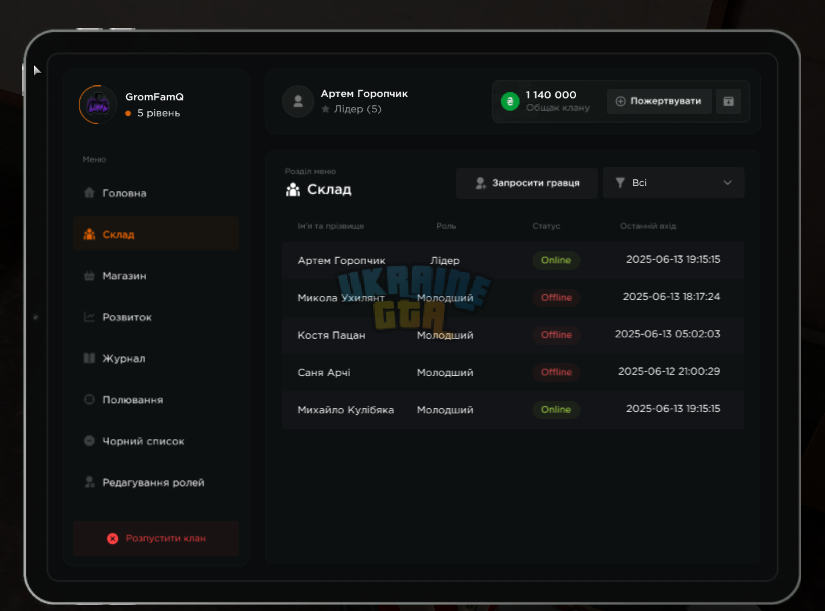Click the Online badge for Михайло Кулібяка
The height and width of the screenshot is (611, 825).
[x=556, y=410]
